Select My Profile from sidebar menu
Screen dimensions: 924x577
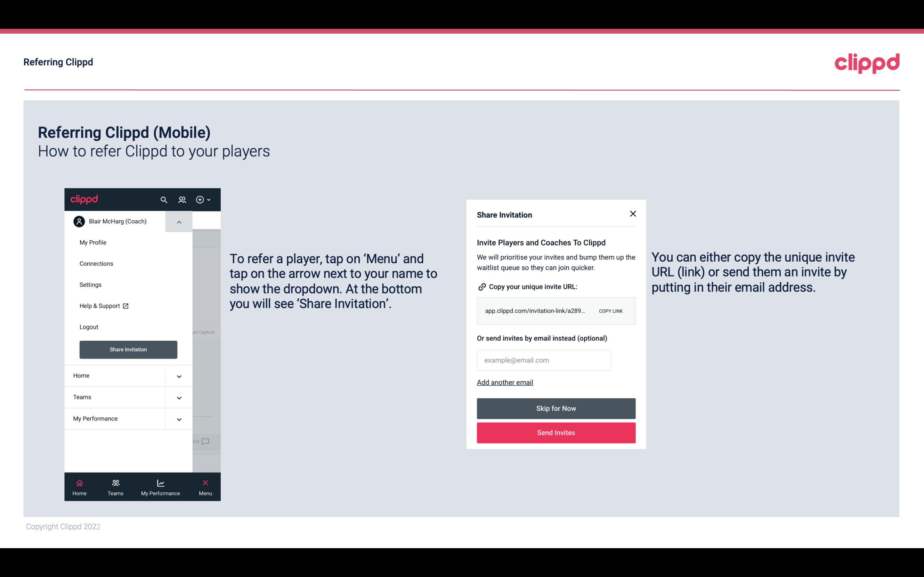coord(92,242)
